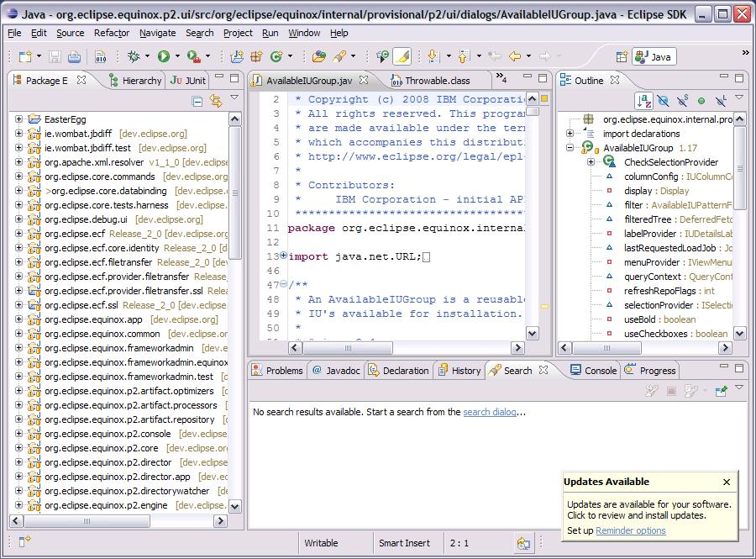Open the Navigate menu
The width and height of the screenshot is (756, 559).
point(157,33)
